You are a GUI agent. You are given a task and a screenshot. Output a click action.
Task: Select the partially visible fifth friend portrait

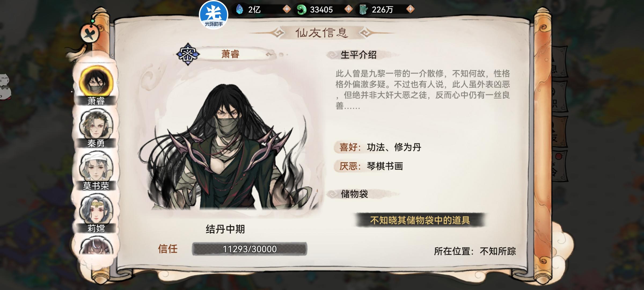[x=96, y=246]
